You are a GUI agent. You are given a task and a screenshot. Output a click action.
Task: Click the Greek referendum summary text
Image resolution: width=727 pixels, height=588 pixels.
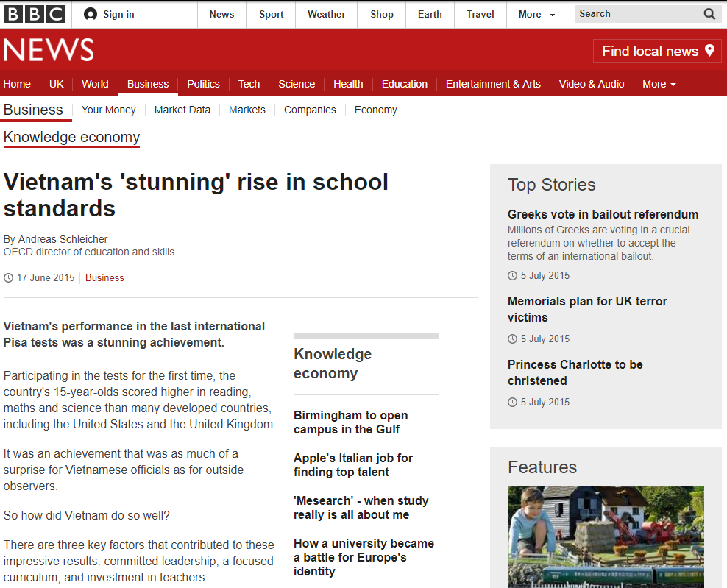pyautogui.click(x=598, y=243)
